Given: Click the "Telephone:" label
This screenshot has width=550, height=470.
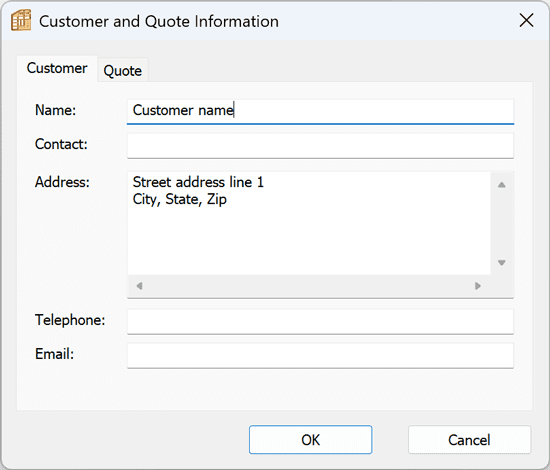Looking at the screenshot, I should [x=70, y=320].
